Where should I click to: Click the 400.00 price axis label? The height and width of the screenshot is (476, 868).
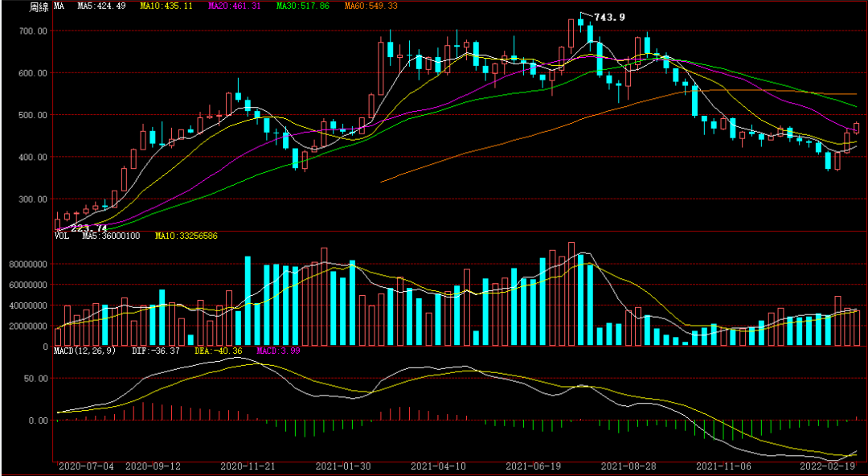point(35,158)
